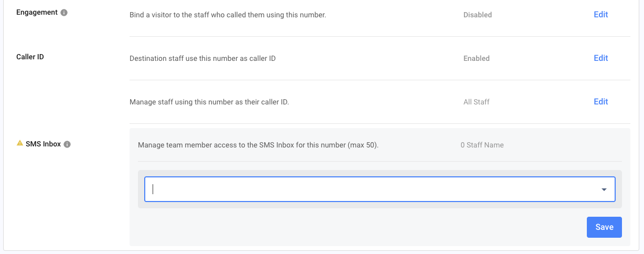This screenshot has width=644, height=254.
Task: Click the 'Manage team member access' description
Action: 258,145
